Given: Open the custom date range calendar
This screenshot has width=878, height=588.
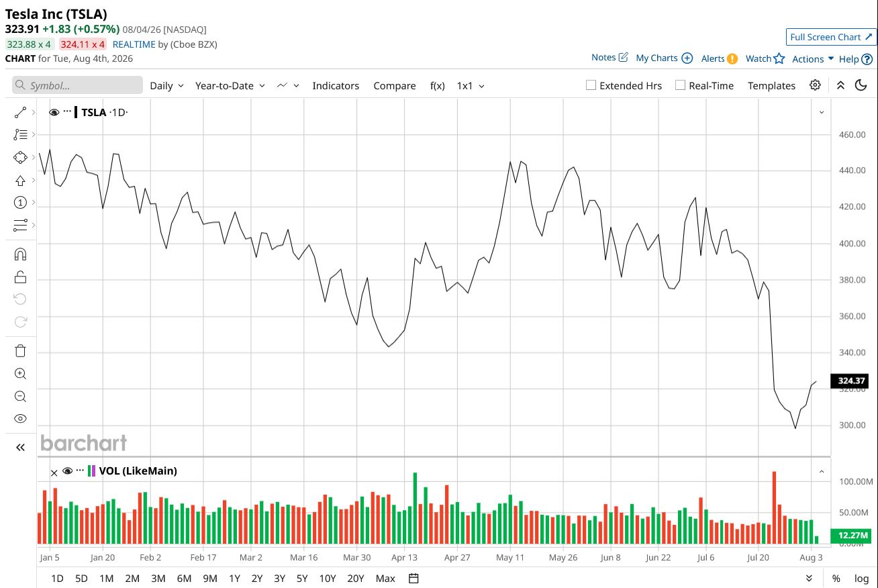Looking at the screenshot, I should (413, 578).
